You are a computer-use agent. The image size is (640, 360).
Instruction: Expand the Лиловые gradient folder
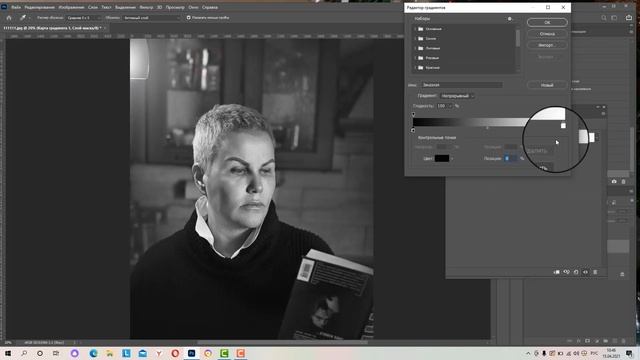tap(416, 48)
